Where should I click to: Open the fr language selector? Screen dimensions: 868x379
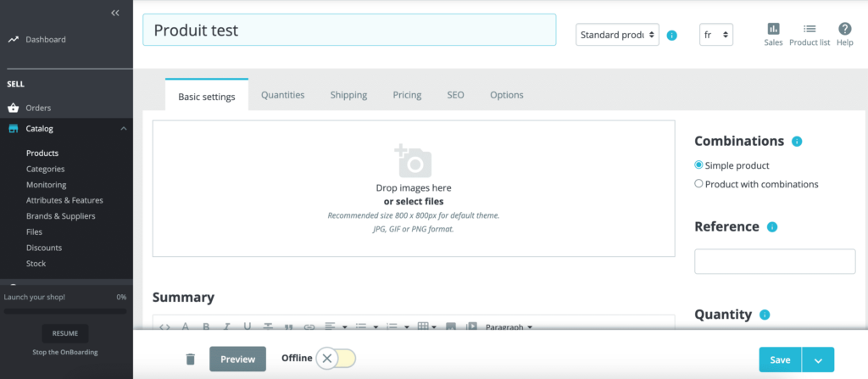click(715, 35)
